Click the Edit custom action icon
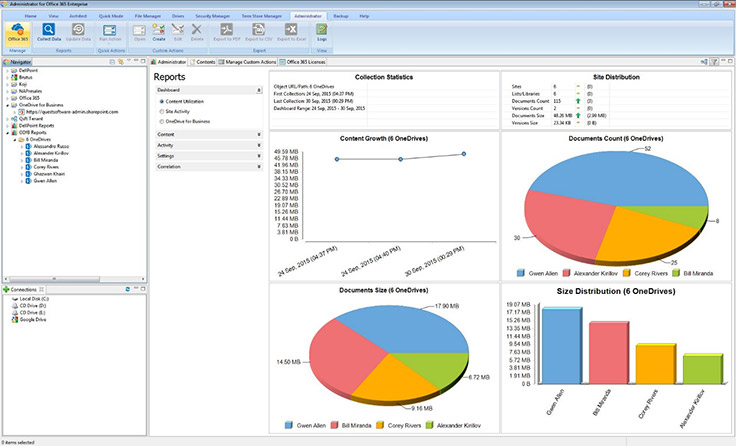Viewport: 736px width, 446px height. [x=177, y=30]
